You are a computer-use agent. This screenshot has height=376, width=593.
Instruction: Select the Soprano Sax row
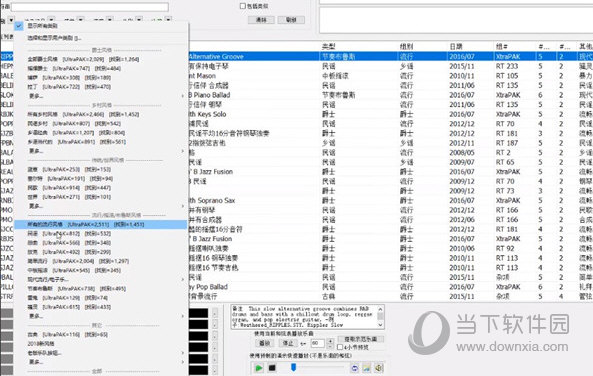click(x=390, y=200)
